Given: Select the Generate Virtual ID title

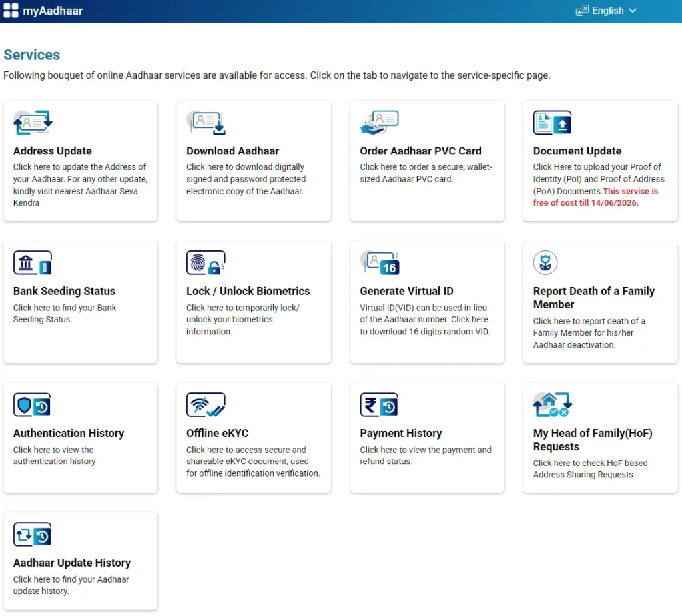Looking at the screenshot, I should pos(406,291).
